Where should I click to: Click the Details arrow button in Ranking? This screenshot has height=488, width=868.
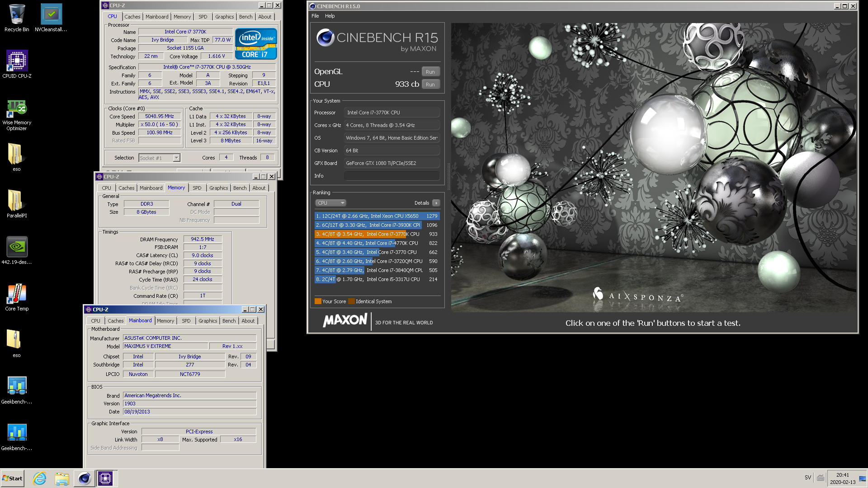point(436,203)
